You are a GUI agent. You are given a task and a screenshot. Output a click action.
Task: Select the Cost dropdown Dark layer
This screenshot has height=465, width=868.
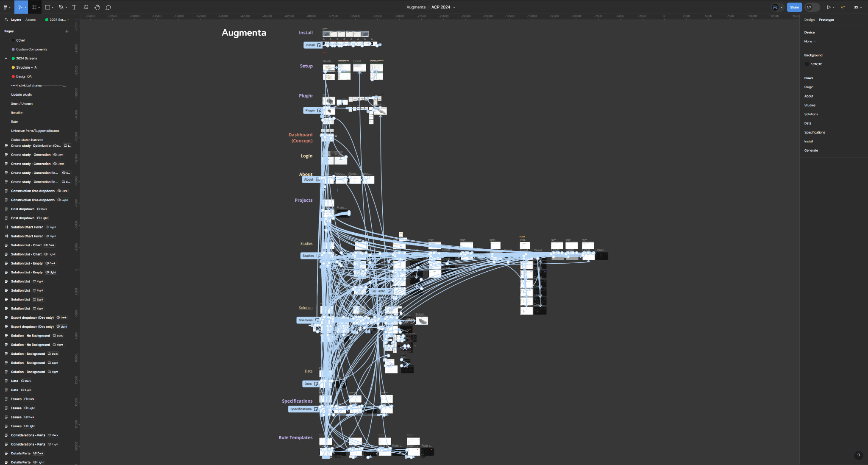click(36, 209)
